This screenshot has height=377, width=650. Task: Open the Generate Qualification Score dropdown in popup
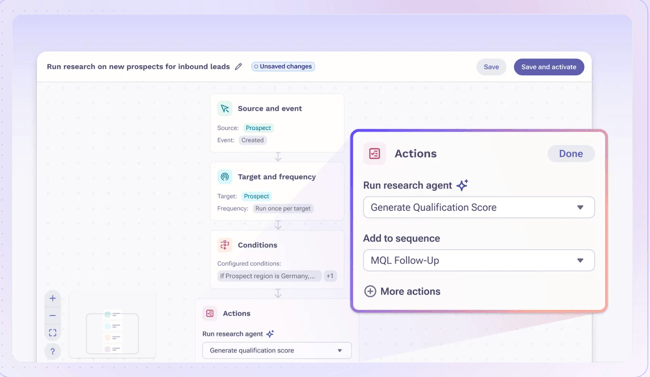coord(479,207)
